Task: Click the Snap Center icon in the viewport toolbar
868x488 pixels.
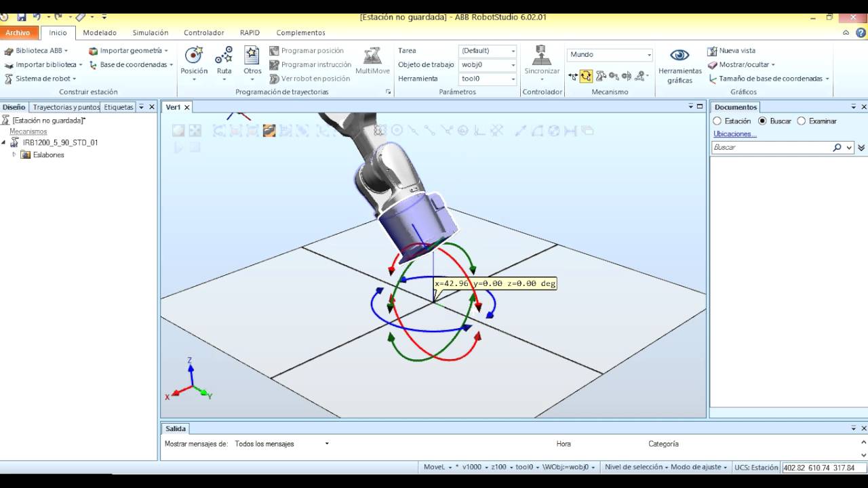Action: (x=397, y=130)
